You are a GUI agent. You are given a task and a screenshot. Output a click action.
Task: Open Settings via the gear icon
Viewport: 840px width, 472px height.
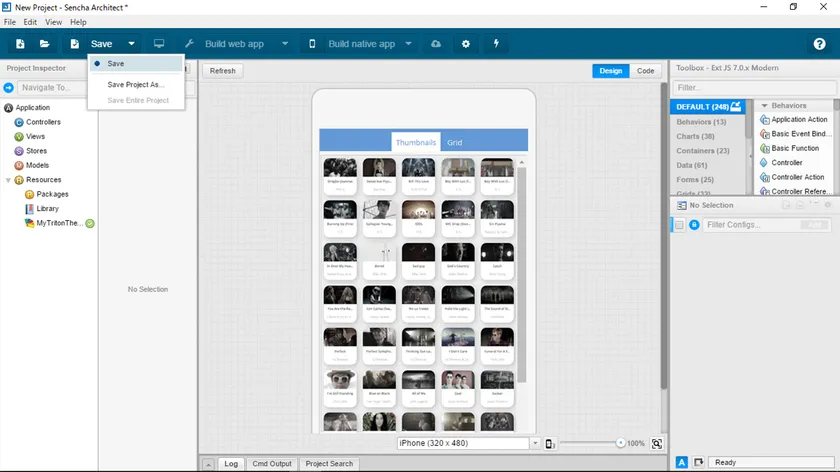[x=465, y=44]
